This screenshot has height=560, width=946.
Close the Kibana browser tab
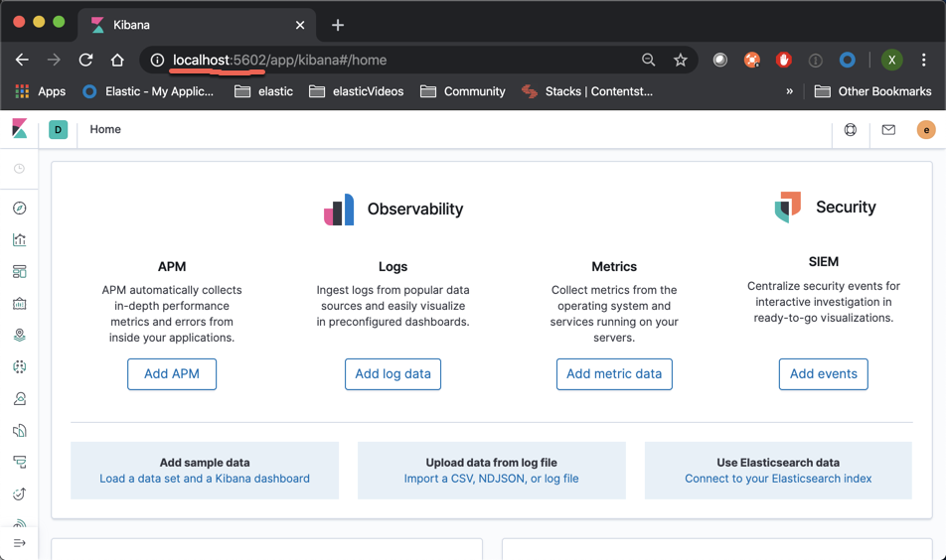coord(300,25)
